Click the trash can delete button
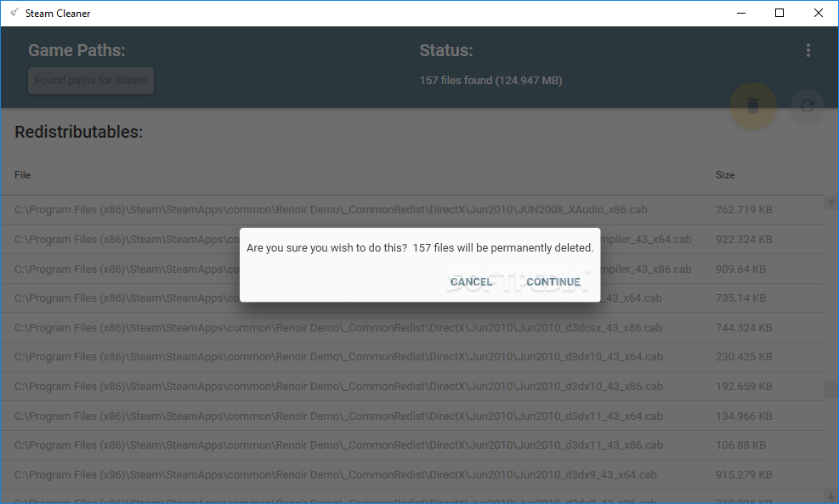 [753, 106]
